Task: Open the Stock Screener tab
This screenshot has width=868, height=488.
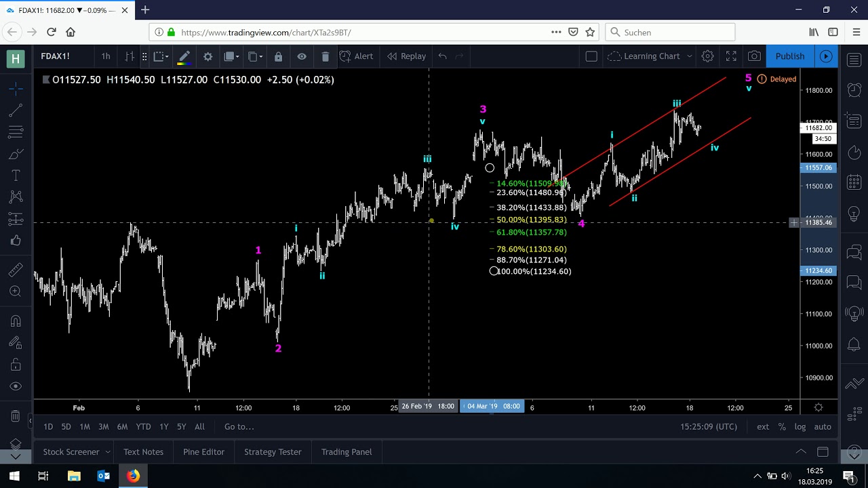Action: point(71,451)
